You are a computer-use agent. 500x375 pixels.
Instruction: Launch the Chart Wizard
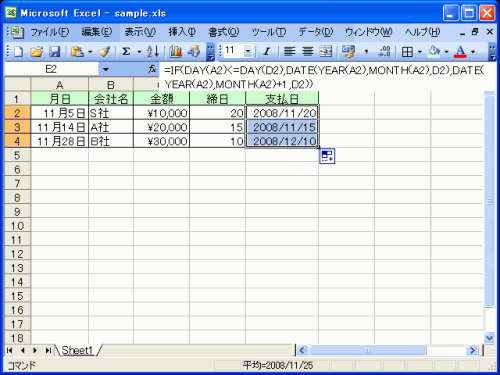tap(175, 51)
